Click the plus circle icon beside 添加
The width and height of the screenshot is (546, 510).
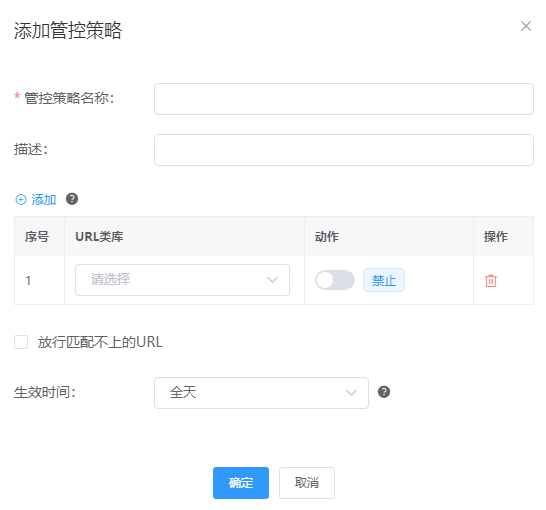[21, 199]
